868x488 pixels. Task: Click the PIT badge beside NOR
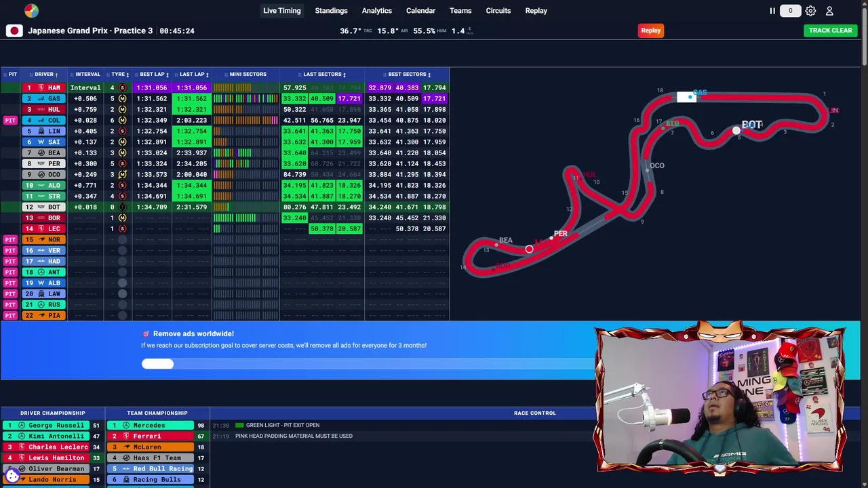point(10,239)
